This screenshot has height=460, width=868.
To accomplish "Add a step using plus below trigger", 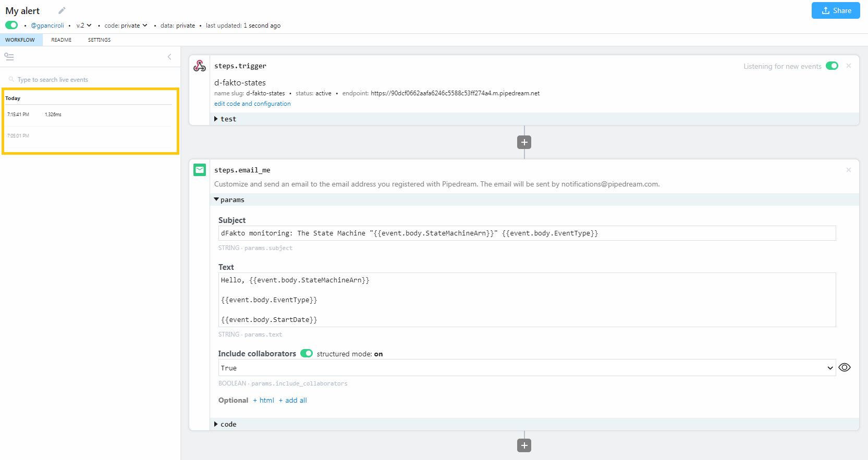I will pyautogui.click(x=524, y=142).
